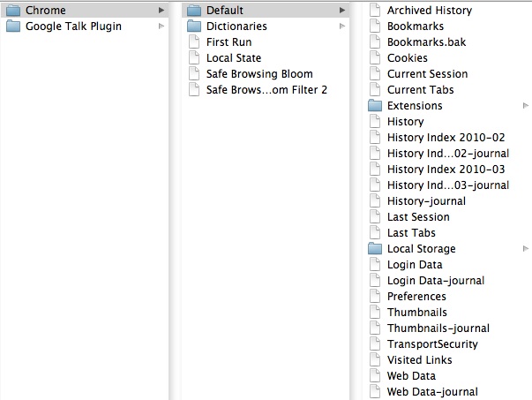Select the Local Storage folder icon
532x400 pixels.
click(x=375, y=249)
